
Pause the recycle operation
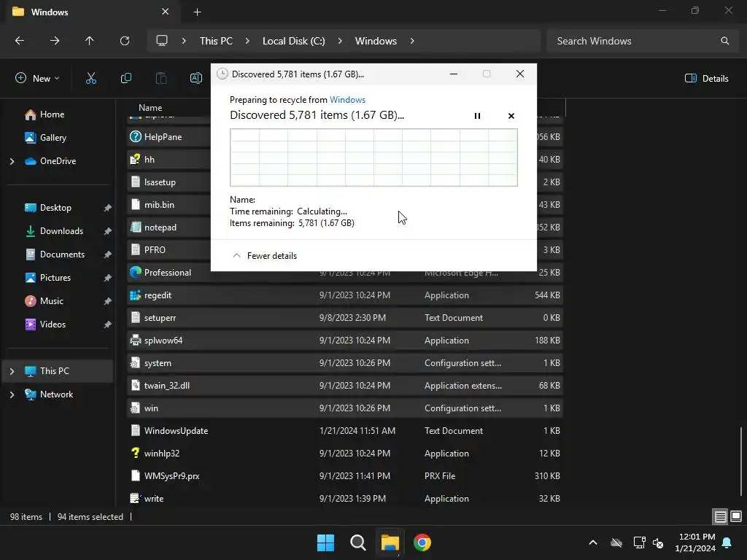click(x=477, y=116)
